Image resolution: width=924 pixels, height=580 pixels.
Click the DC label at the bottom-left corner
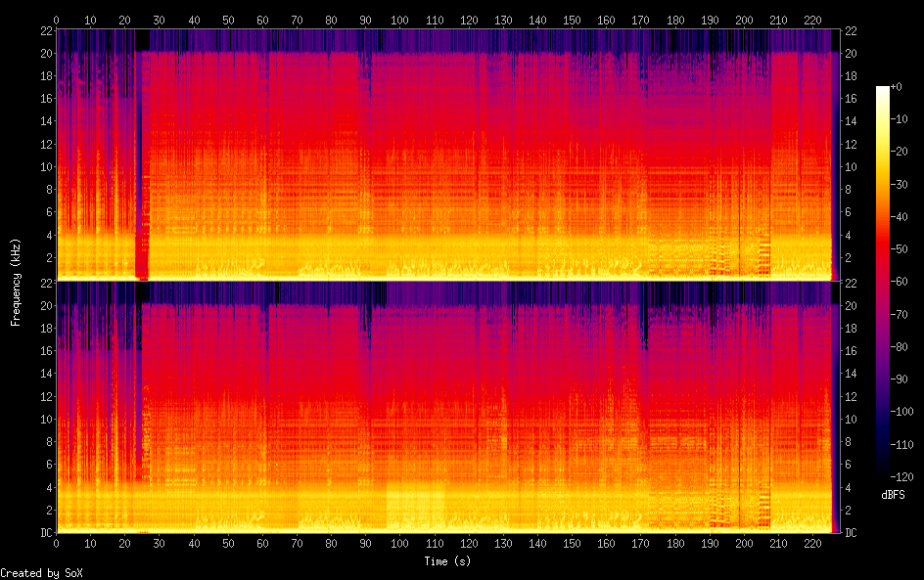tap(44, 533)
